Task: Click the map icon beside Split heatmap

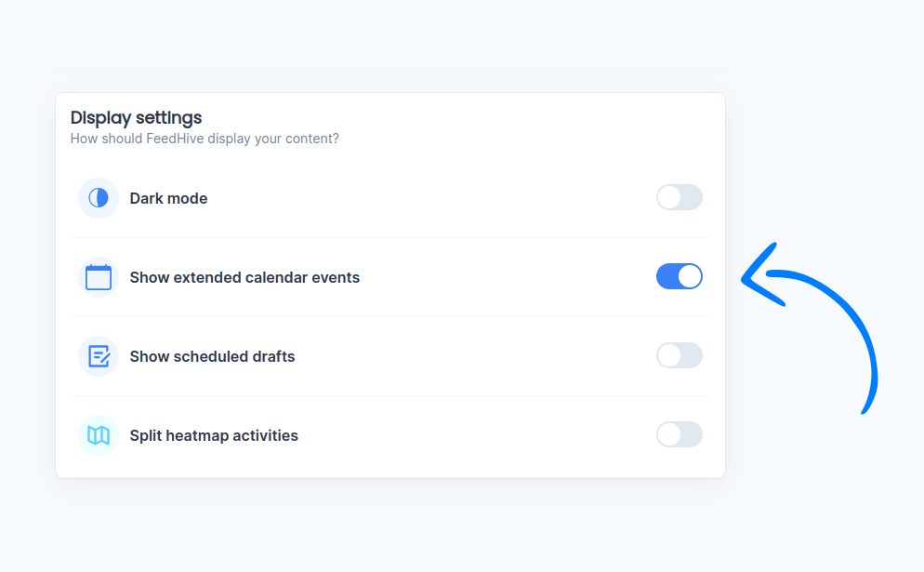Action: pyautogui.click(x=99, y=435)
